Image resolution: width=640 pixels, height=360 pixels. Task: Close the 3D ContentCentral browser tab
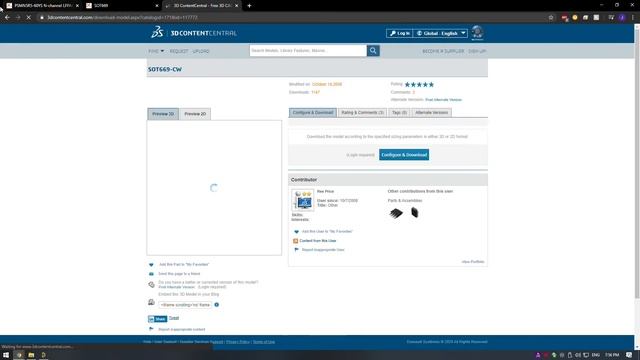[236, 6]
